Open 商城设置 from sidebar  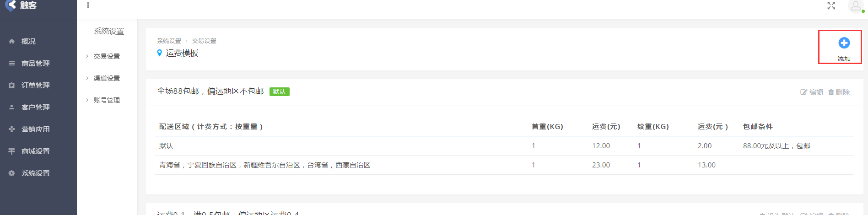click(35, 151)
